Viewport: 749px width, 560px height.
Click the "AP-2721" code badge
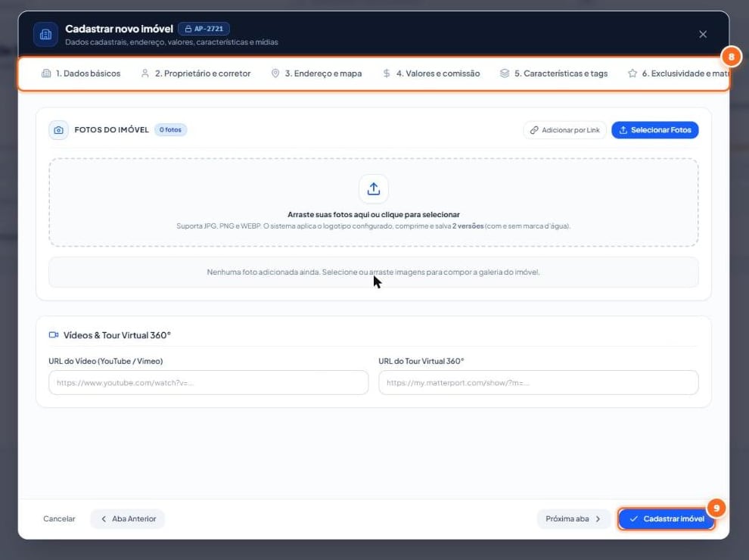pos(204,29)
